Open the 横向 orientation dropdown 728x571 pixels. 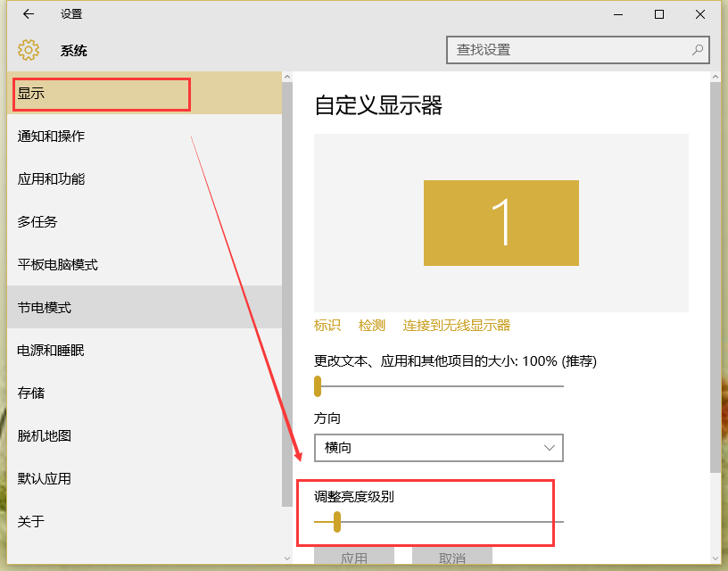click(x=439, y=448)
